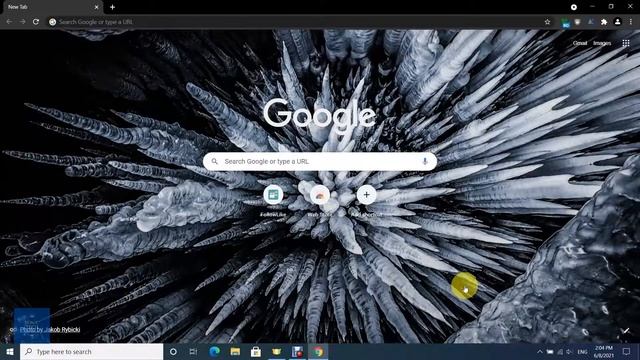This screenshot has width=640, height=360.
Task: Open the FollowLike shortcut tile
Action: tap(273, 200)
